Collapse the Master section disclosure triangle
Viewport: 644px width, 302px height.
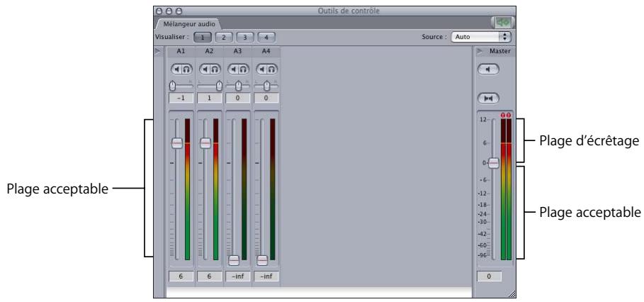480,51
